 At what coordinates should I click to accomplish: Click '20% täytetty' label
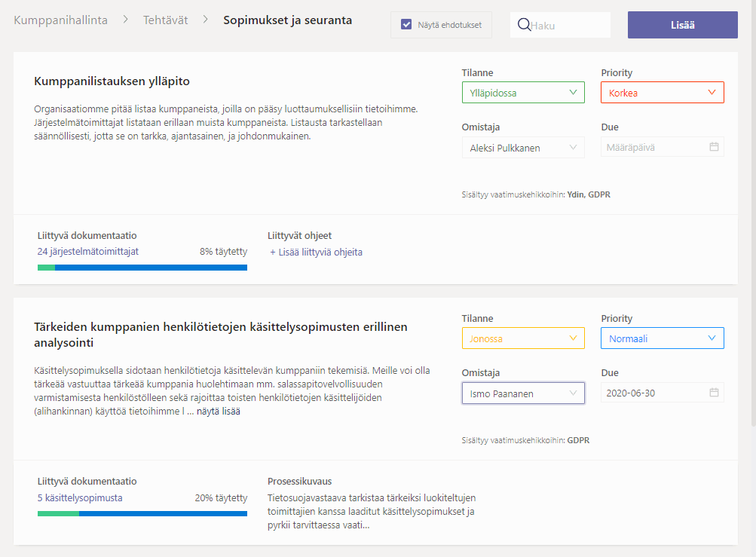[x=221, y=497]
